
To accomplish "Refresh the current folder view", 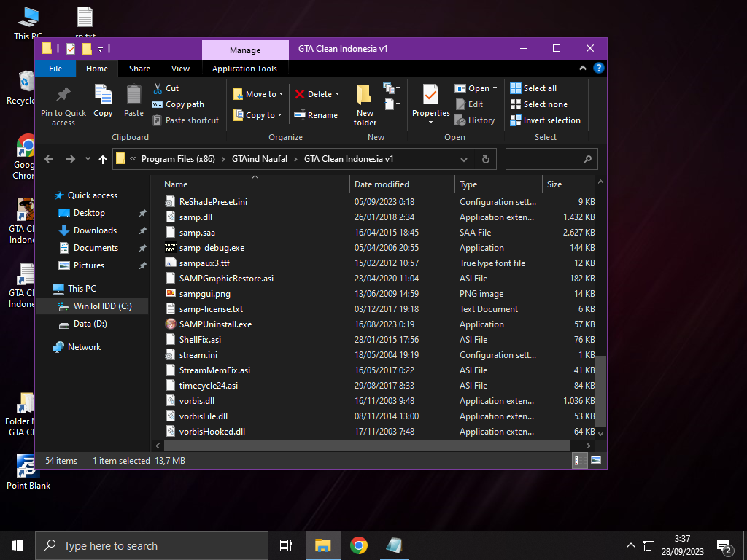I will coord(485,159).
